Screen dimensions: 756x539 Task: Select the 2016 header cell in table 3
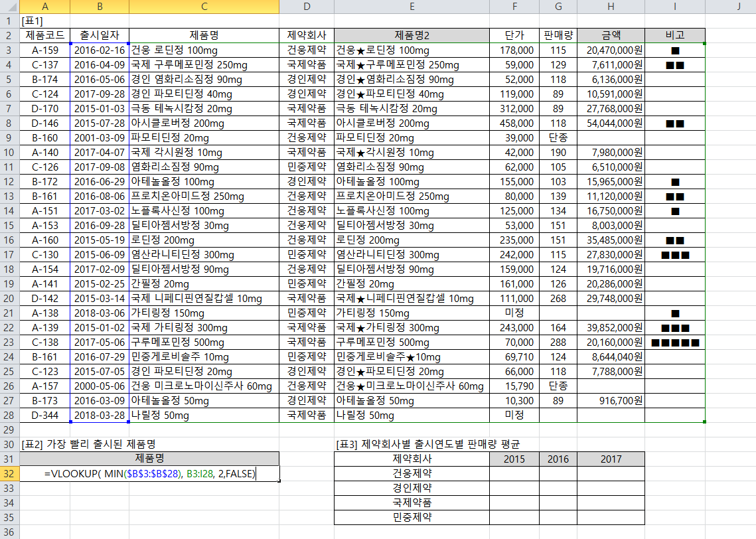click(558, 459)
